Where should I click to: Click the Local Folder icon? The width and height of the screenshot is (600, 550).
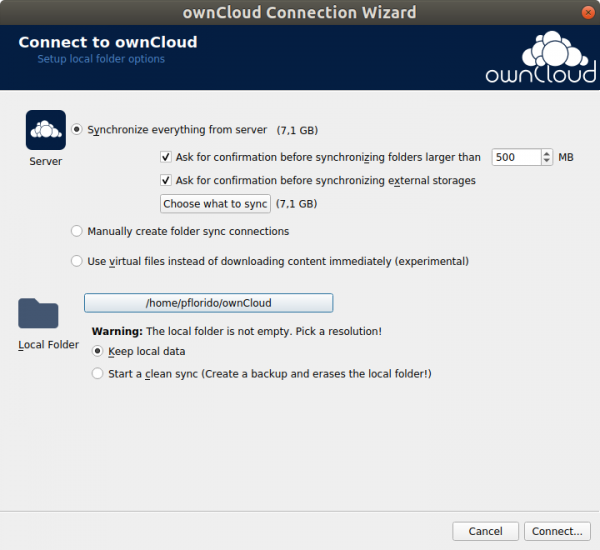[38, 313]
